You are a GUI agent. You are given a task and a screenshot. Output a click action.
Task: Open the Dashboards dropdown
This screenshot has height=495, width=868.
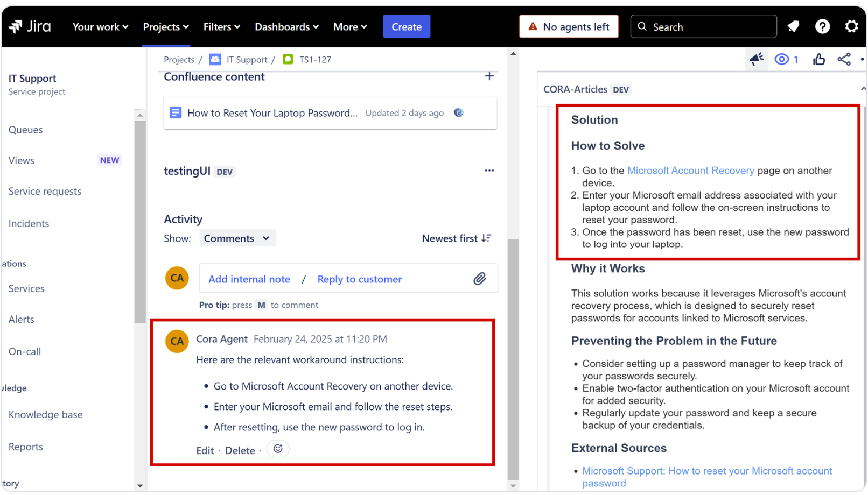286,27
